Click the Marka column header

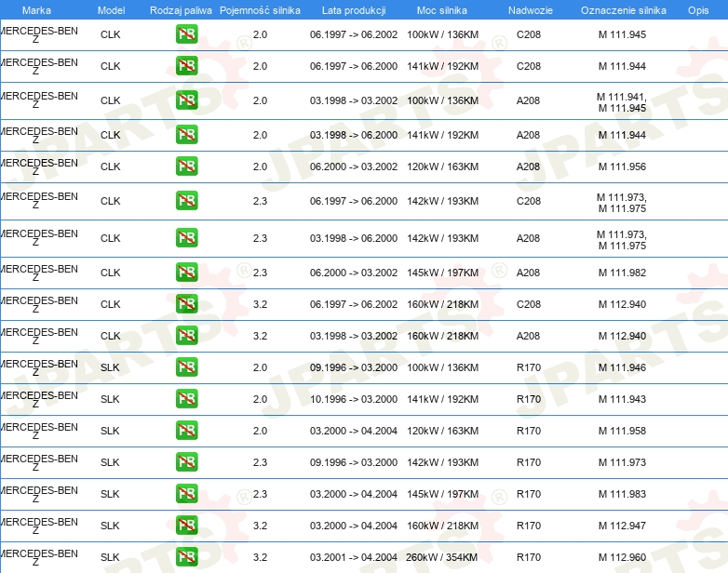coord(36,10)
